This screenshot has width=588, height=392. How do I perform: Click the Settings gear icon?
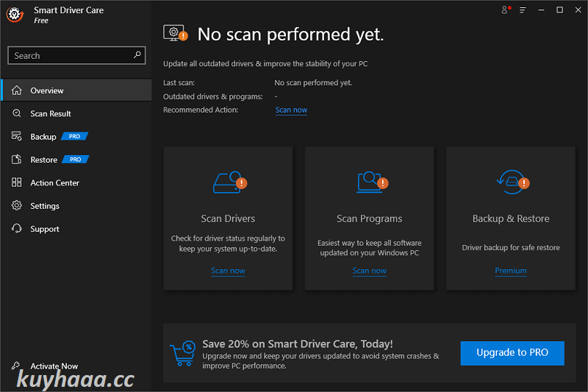tap(16, 206)
